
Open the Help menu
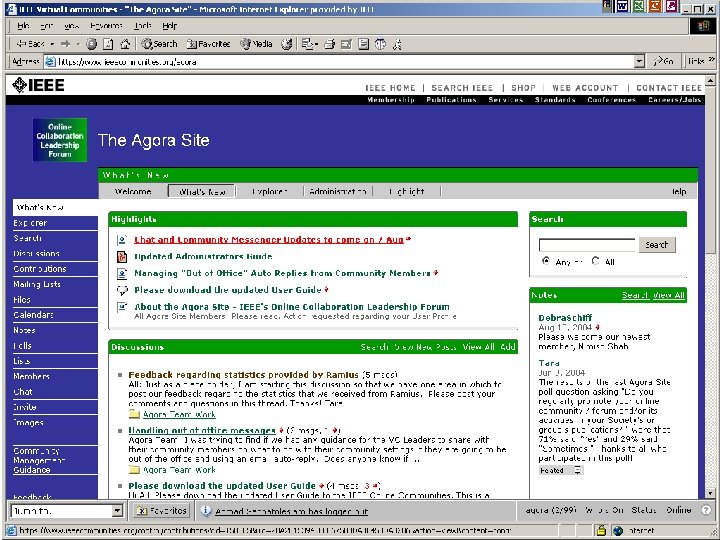169,26
